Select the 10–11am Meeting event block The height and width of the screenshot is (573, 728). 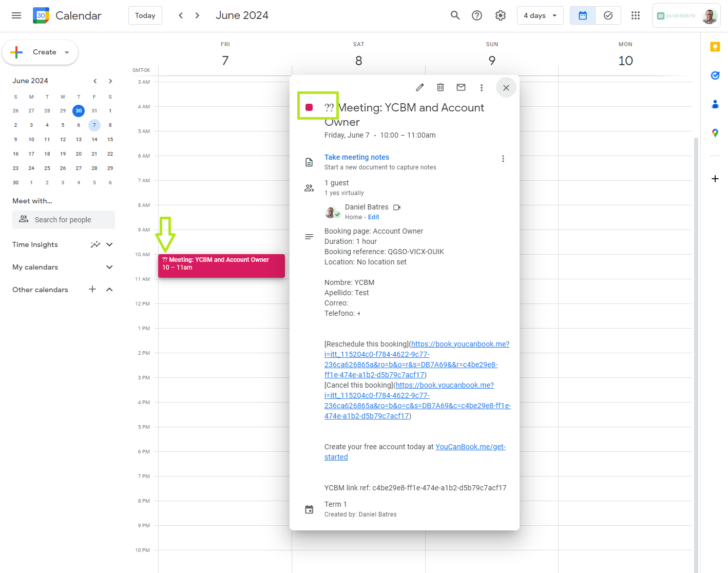pyautogui.click(x=221, y=266)
